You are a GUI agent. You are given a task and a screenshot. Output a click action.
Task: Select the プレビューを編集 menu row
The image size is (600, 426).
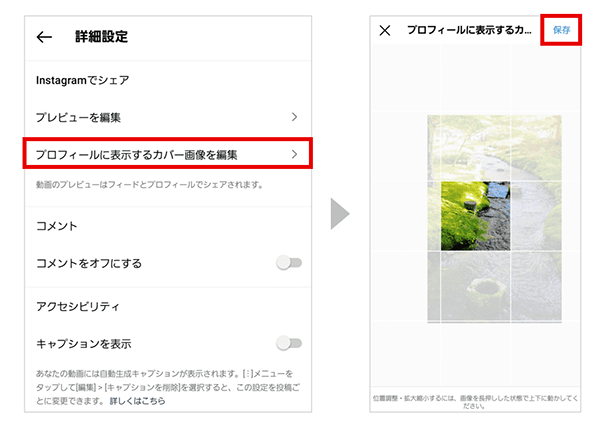pyautogui.click(x=168, y=117)
